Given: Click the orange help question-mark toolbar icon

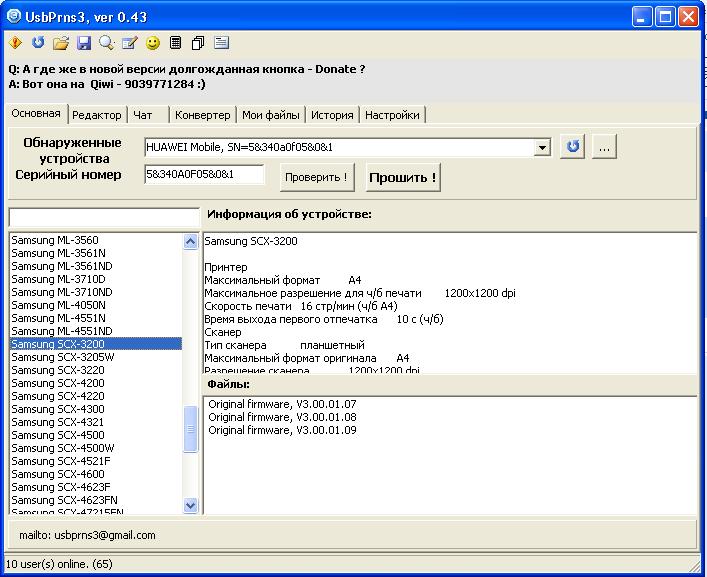Looking at the screenshot, I should click(15, 43).
